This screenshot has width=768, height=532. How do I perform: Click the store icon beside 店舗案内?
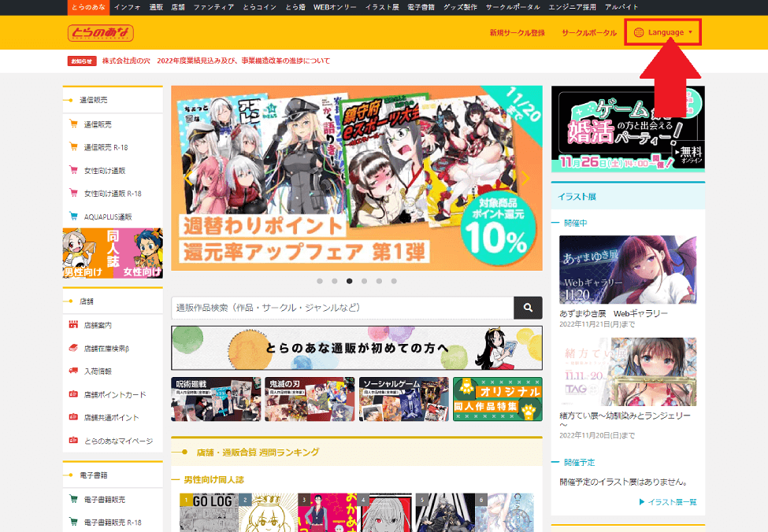(73, 324)
